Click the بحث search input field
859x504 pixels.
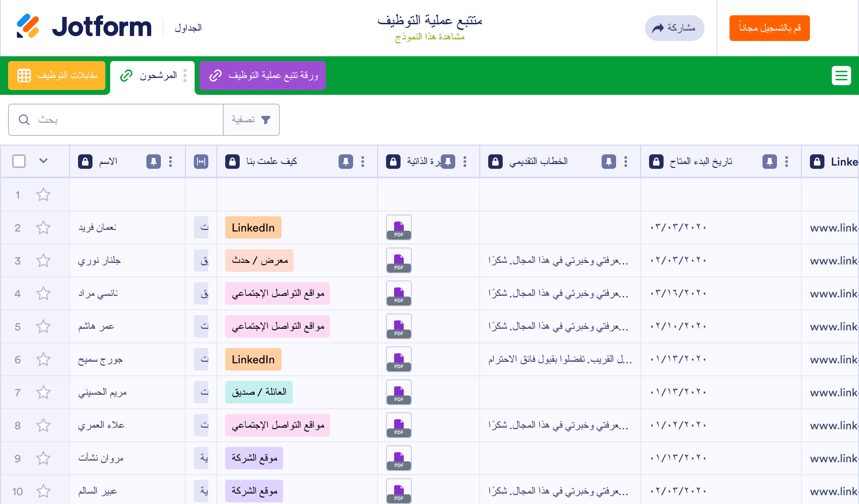pos(121,120)
